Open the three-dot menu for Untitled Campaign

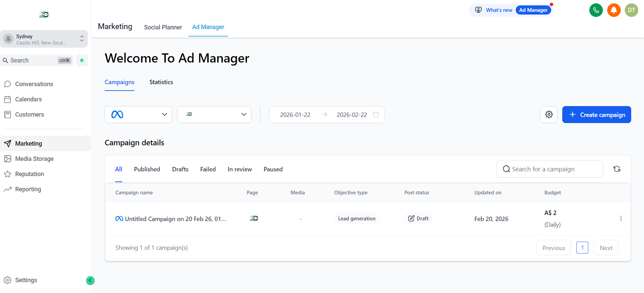621,219
